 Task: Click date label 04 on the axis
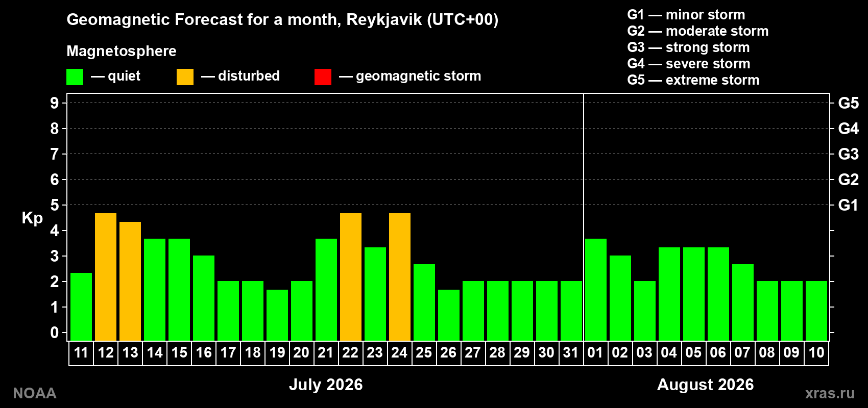[669, 352]
